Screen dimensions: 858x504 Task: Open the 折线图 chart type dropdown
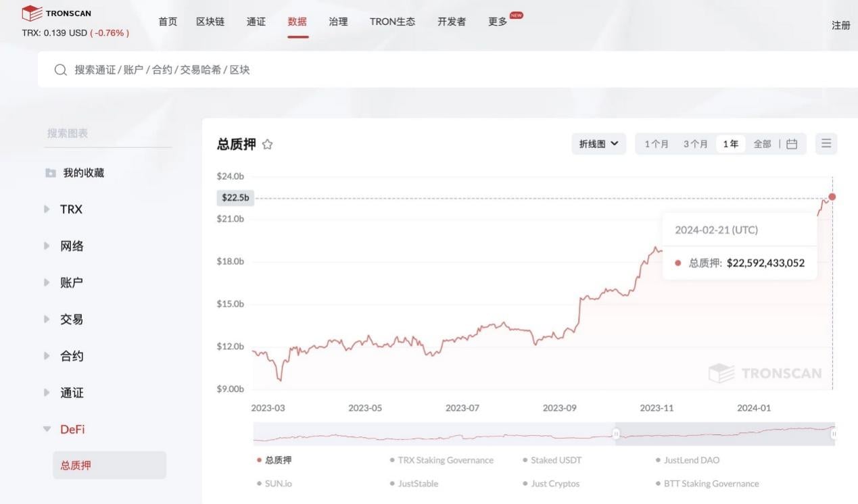click(598, 143)
